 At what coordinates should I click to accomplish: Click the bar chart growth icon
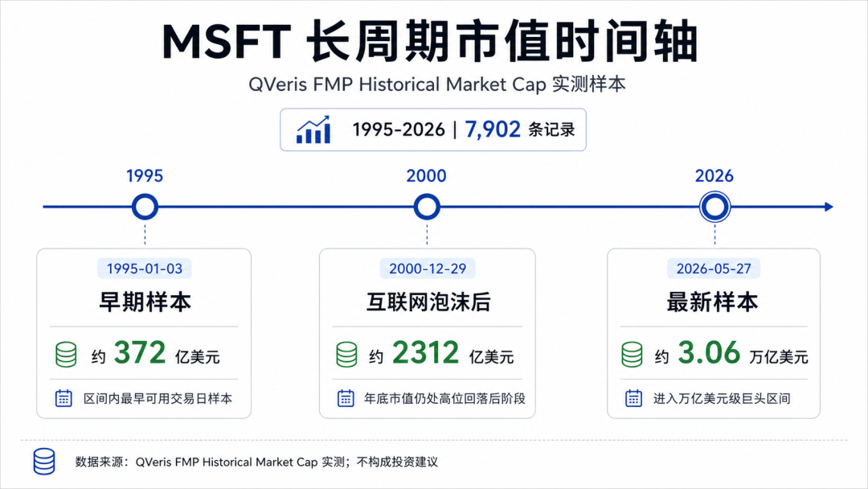313,130
